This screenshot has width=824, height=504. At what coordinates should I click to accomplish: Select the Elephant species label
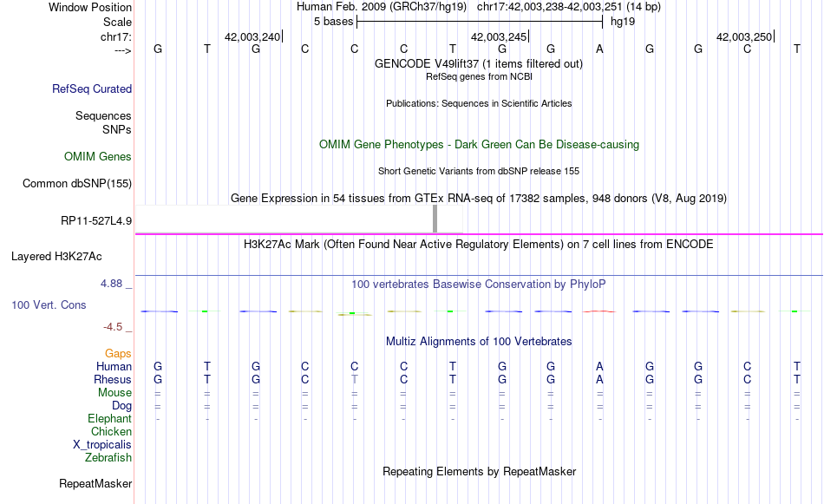click(x=110, y=419)
